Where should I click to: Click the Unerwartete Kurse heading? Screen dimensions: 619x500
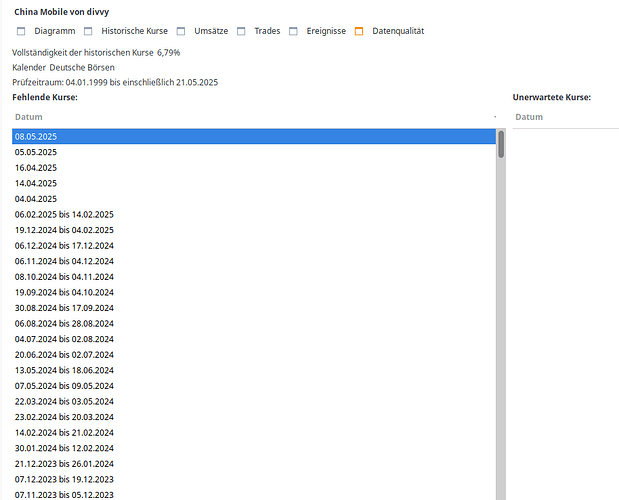tap(551, 97)
